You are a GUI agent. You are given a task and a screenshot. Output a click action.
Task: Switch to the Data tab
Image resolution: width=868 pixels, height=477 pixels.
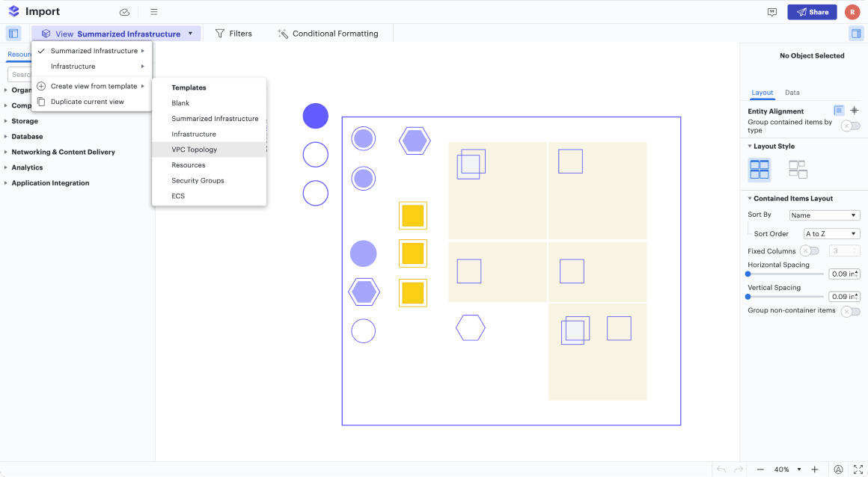click(x=792, y=93)
